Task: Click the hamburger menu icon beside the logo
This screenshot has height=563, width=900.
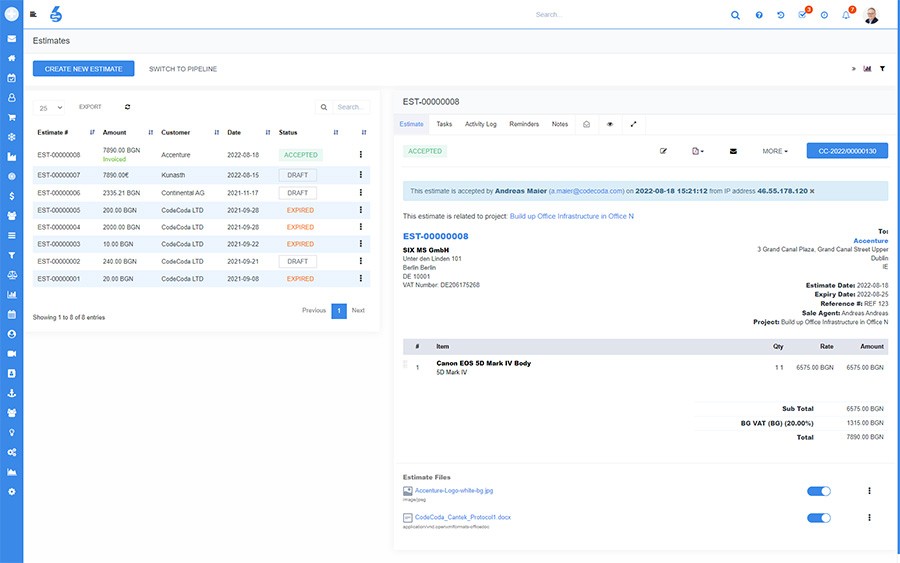Action: [x=33, y=14]
